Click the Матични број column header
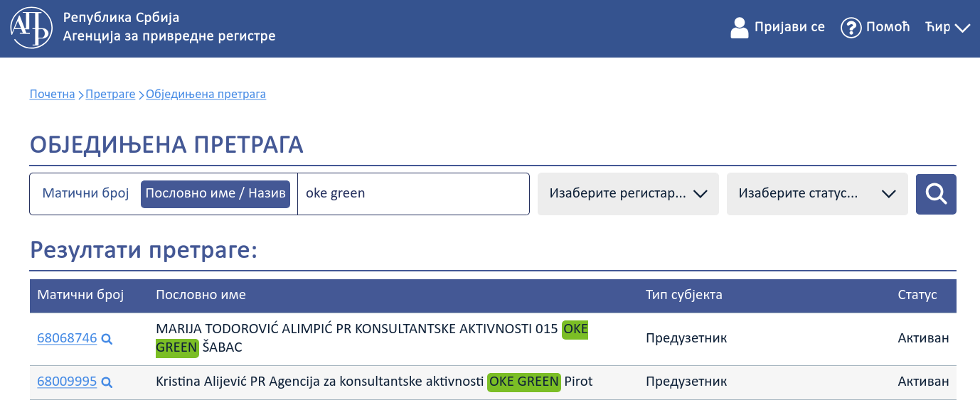This screenshot has height=400, width=980. (x=80, y=295)
